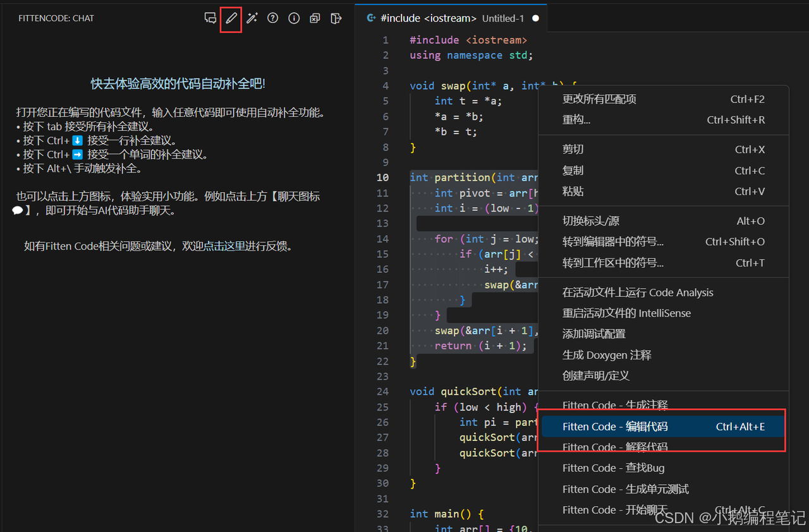Choose 生成 Doxygen 注释 item
This screenshot has height=532, width=809.
coord(664,355)
